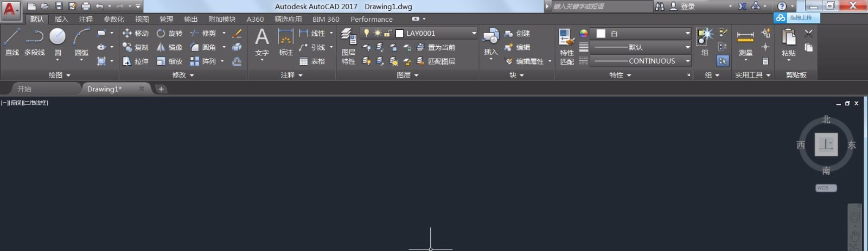Click 创建 (Create block)
The image size is (868, 251).
517,33
